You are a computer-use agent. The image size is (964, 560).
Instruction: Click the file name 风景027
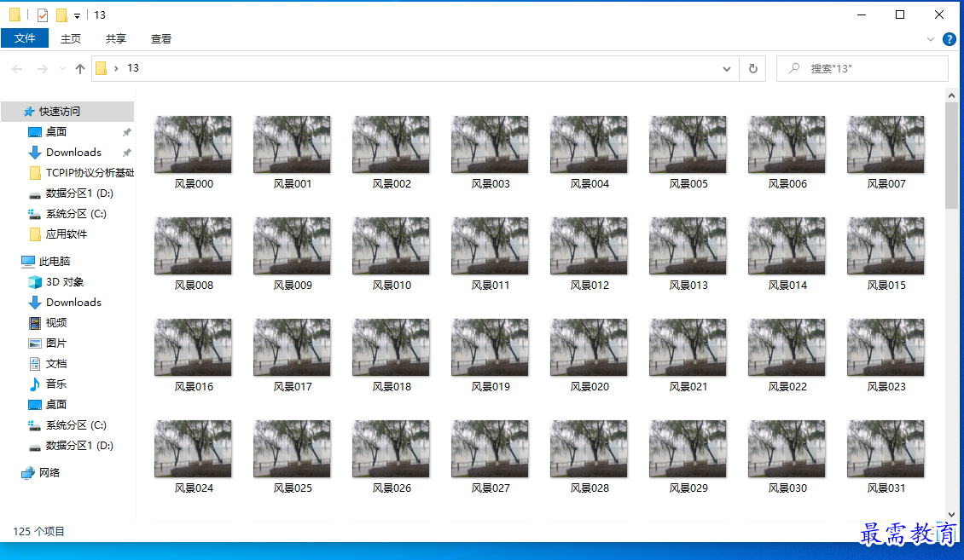pyautogui.click(x=491, y=488)
